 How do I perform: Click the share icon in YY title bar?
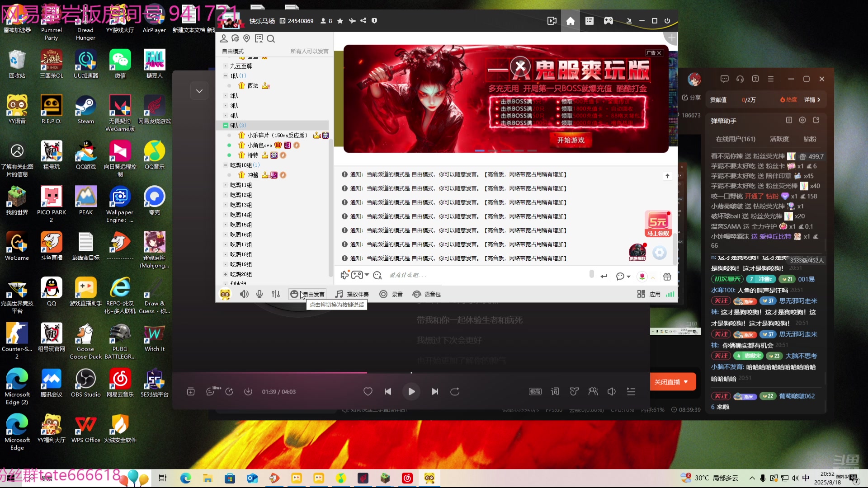(363, 21)
